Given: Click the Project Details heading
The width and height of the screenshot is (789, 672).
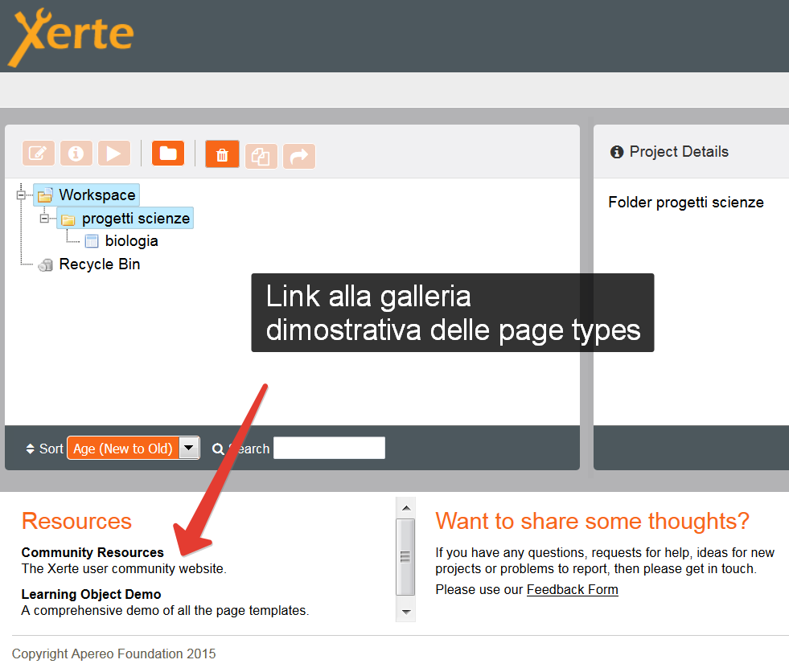Looking at the screenshot, I should (679, 152).
